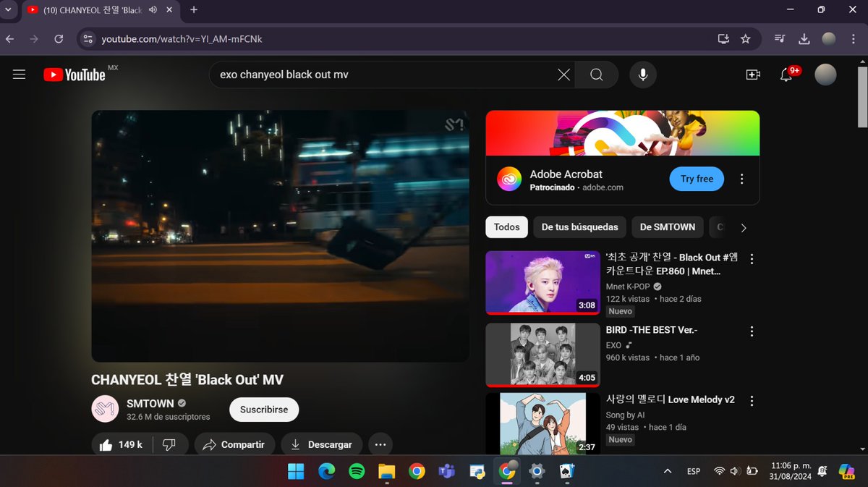Open Windows Start menu

296,472
